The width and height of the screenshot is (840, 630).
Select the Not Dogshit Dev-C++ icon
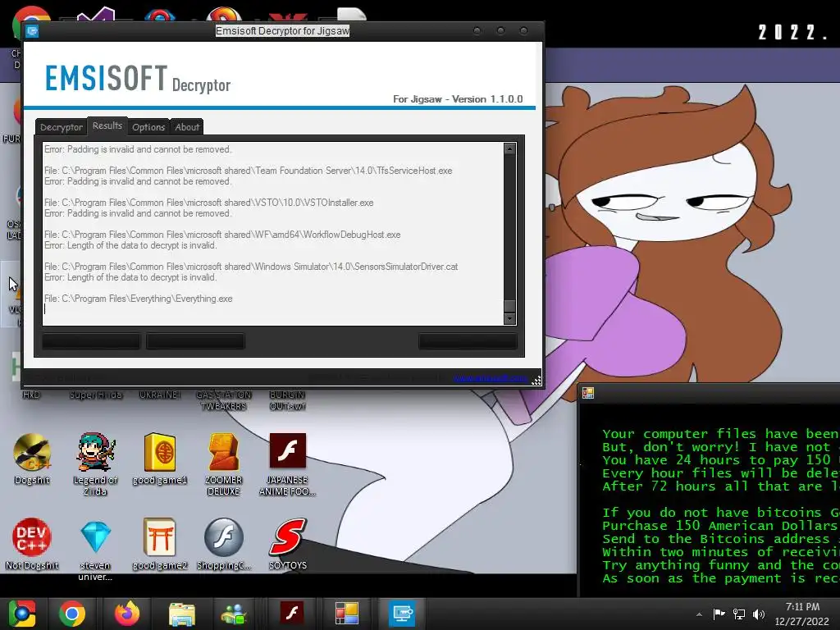tap(32, 544)
